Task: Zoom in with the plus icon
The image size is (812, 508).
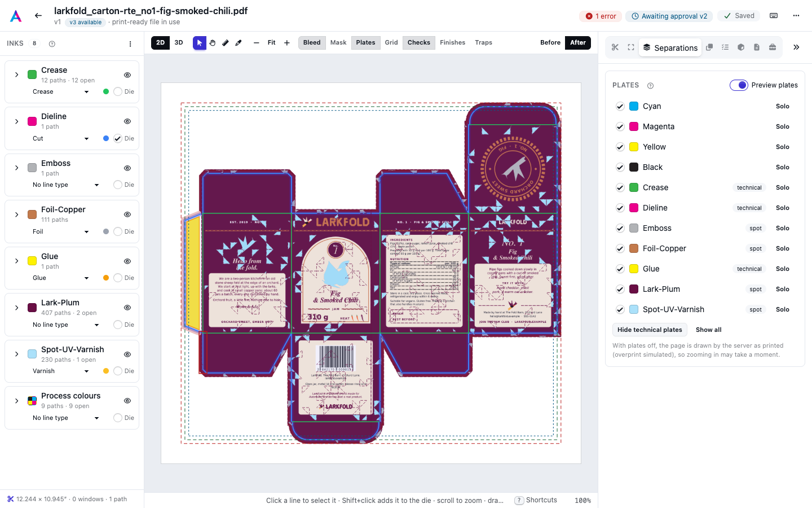Action: point(287,43)
